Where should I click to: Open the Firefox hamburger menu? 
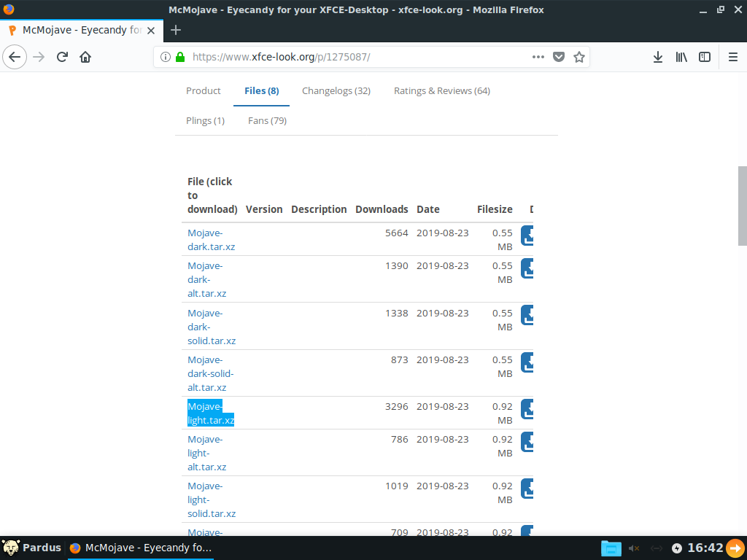coord(733,57)
